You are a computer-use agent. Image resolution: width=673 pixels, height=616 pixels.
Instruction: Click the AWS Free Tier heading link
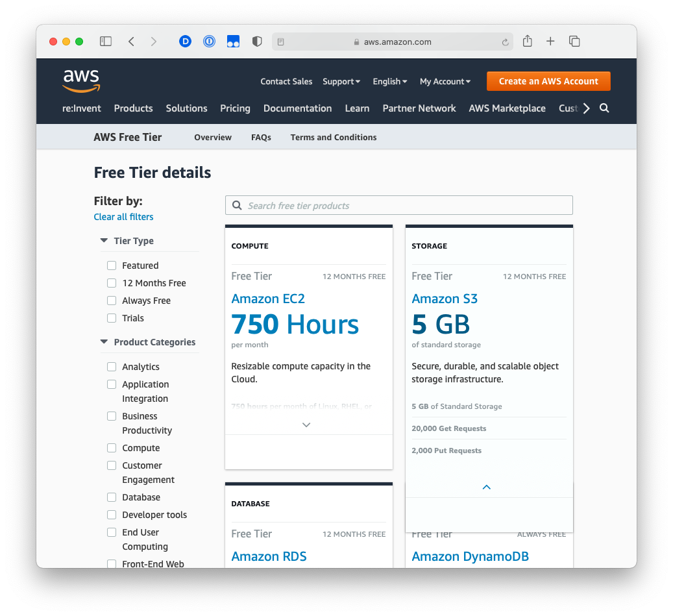127,138
